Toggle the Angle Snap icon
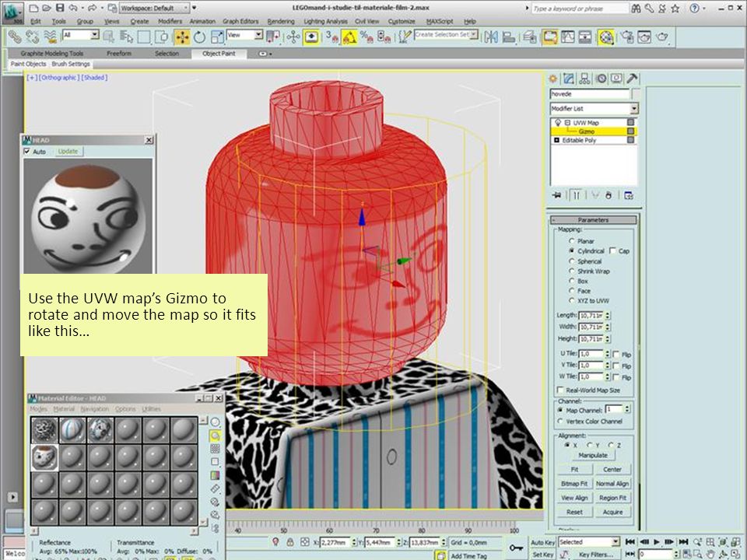 click(x=349, y=37)
